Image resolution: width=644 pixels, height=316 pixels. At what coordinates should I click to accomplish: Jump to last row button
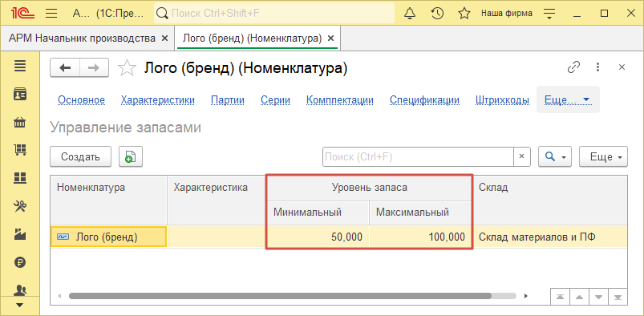tap(618, 297)
